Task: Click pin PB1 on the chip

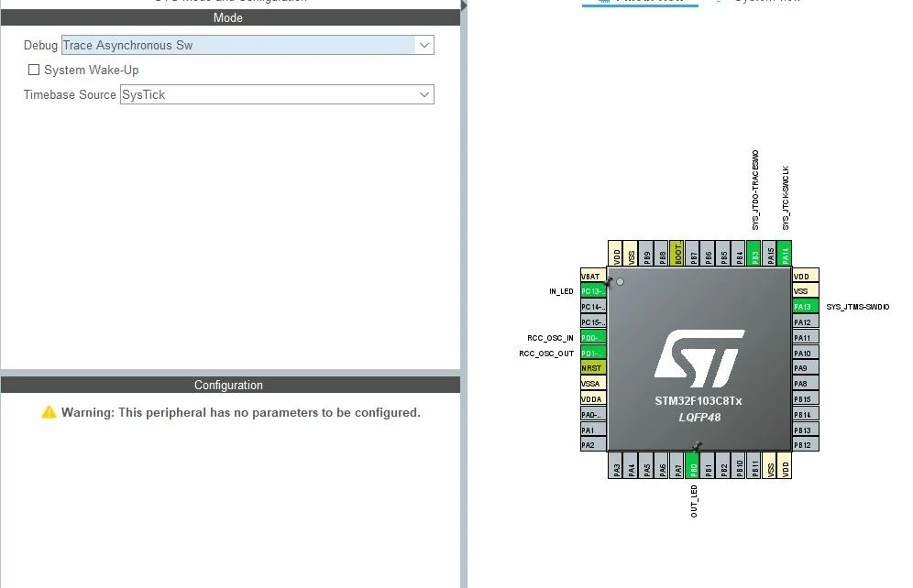Action: [708, 466]
